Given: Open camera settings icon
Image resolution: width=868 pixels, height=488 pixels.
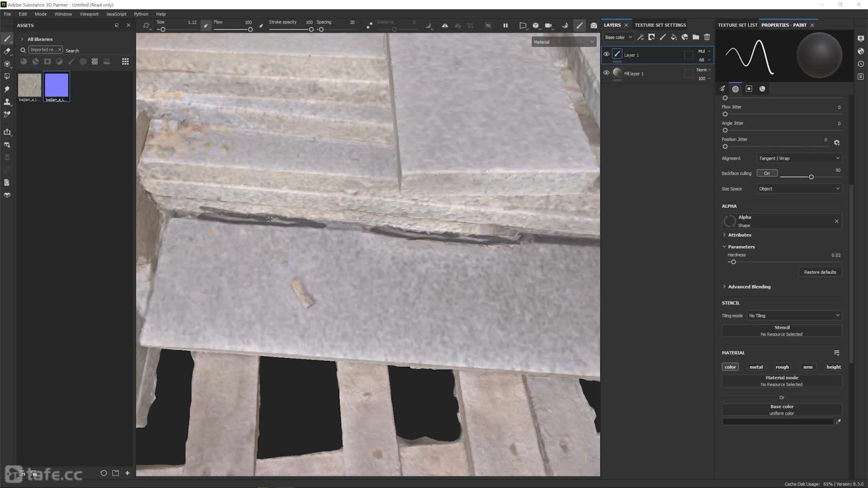Looking at the screenshot, I should click(x=548, y=26).
